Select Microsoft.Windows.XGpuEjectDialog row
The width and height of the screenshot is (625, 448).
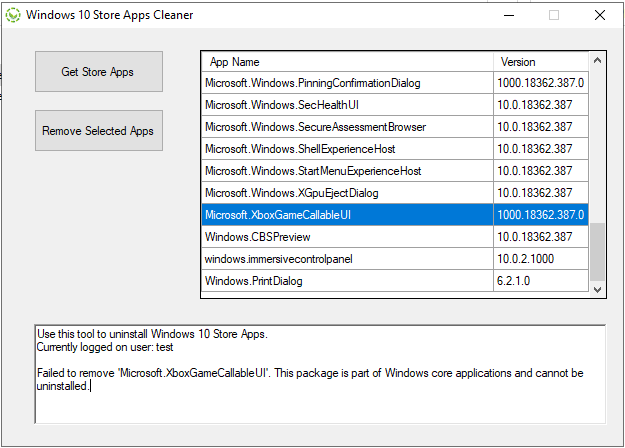click(395, 193)
